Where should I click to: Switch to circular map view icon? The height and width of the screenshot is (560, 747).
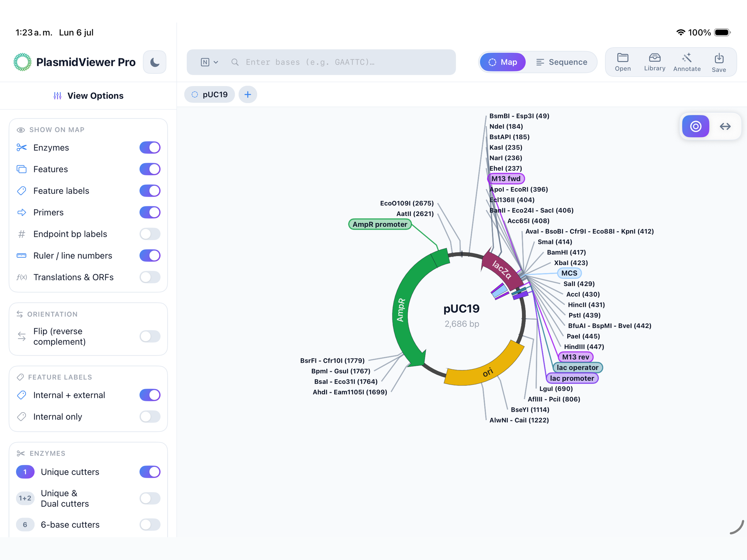695,126
